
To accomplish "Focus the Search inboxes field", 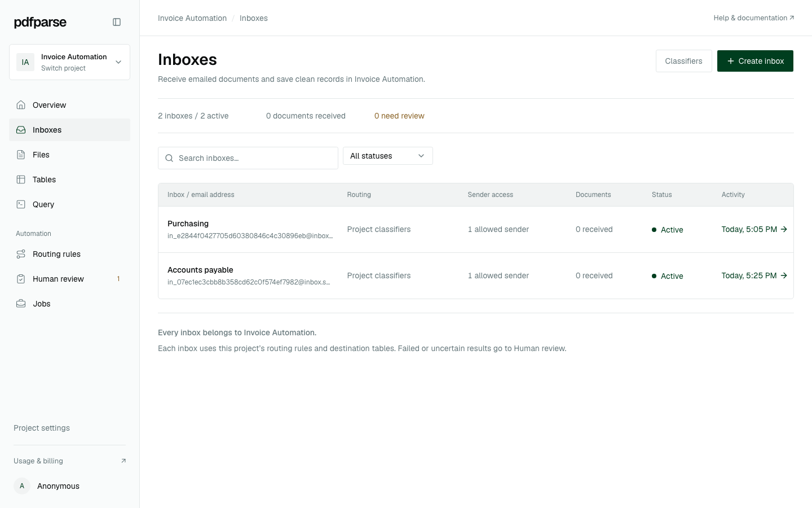I will 248,158.
